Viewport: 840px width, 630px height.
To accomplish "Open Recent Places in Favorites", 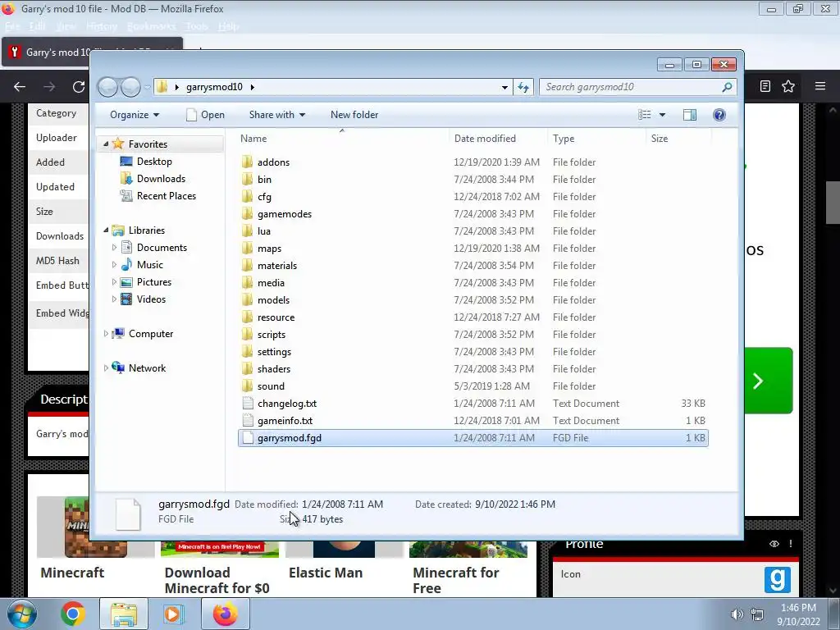I will coord(166,195).
